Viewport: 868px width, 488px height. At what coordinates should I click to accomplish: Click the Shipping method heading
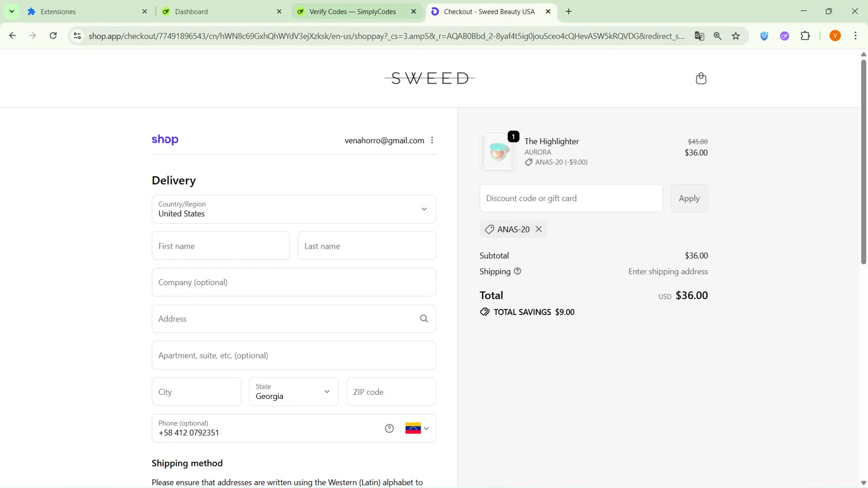click(x=187, y=464)
